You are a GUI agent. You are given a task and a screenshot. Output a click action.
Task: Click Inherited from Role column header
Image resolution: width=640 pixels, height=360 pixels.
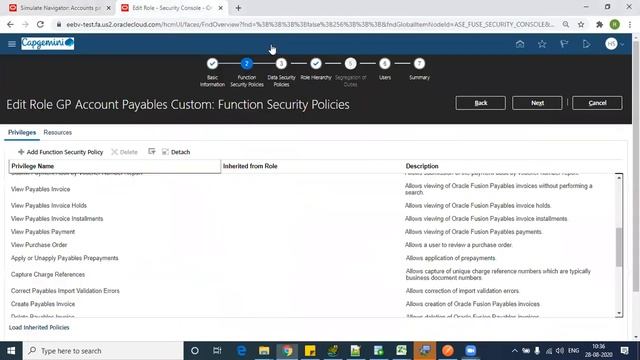click(x=250, y=166)
